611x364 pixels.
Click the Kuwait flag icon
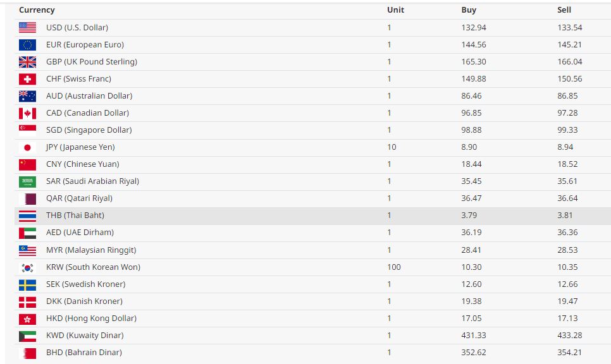click(27, 336)
